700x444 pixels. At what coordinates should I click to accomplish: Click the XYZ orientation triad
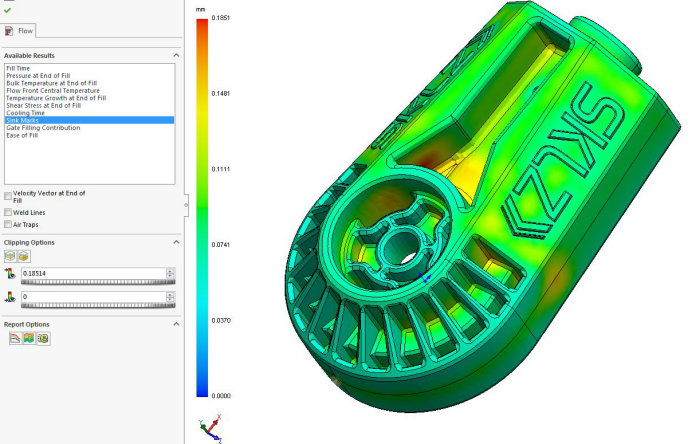[x=211, y=427]
